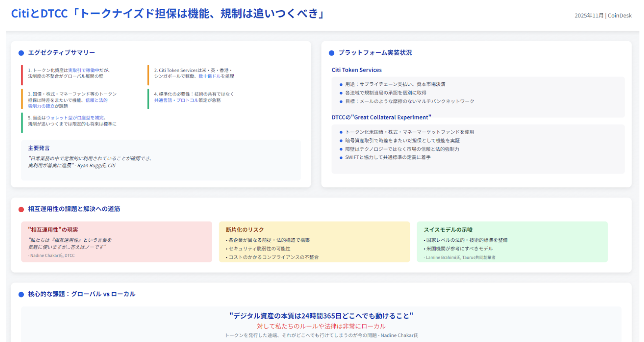Click the bullet dot beside 暗号資産取引 item
Screen dimensions: 644x342
[x=341, y=141]
